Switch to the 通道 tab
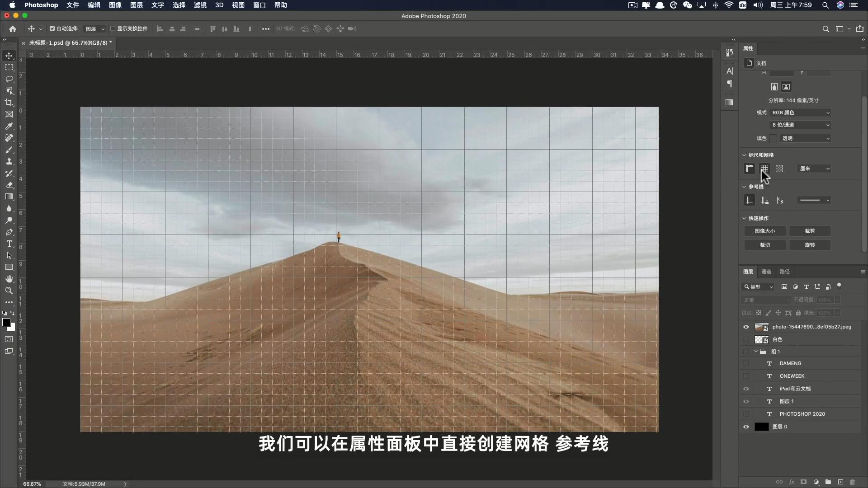Image resolution: width=868 pixels, height=488 pixels. 766,272
